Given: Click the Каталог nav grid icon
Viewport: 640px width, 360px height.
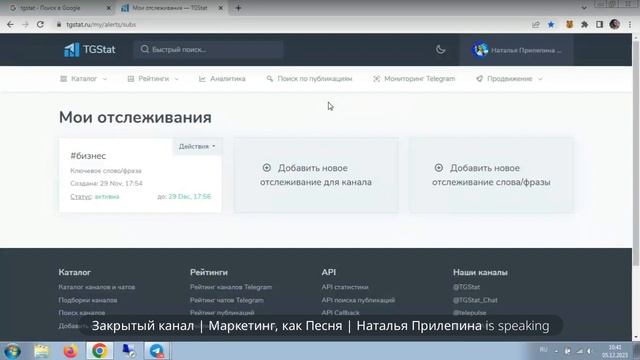Looking at the screenshot, I should pos(63,79).
